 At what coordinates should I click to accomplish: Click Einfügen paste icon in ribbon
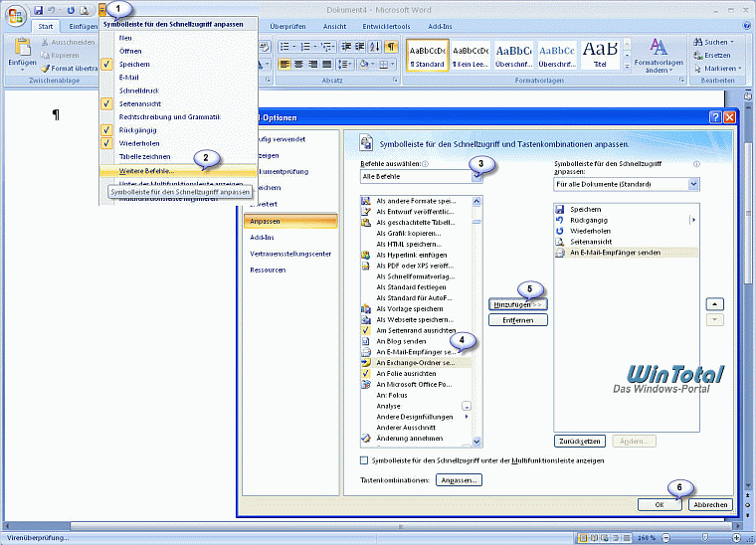[x=21, y=52]
